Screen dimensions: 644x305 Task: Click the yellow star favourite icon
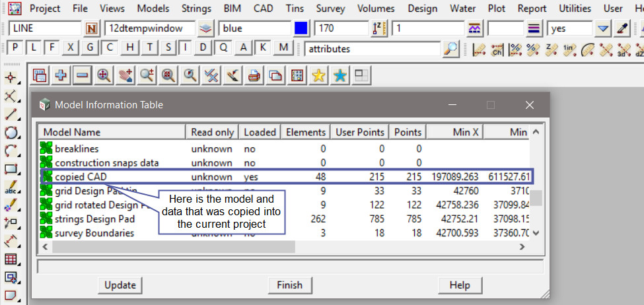tap(318, 76)
